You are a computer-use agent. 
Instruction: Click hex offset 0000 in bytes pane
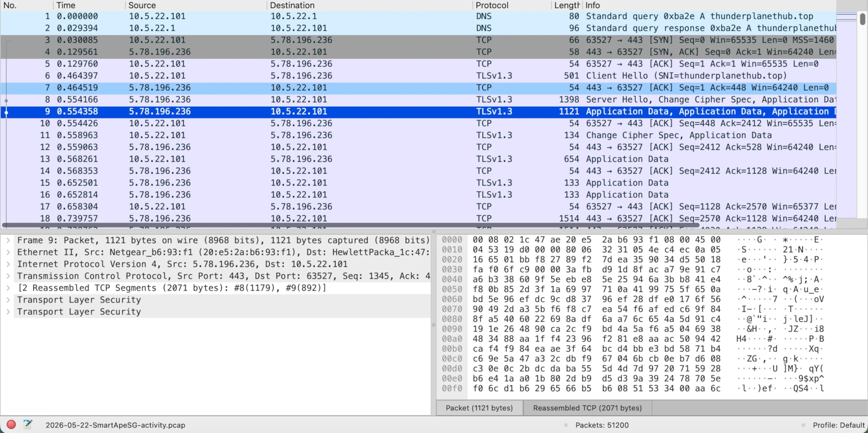(x=452, y=240)
